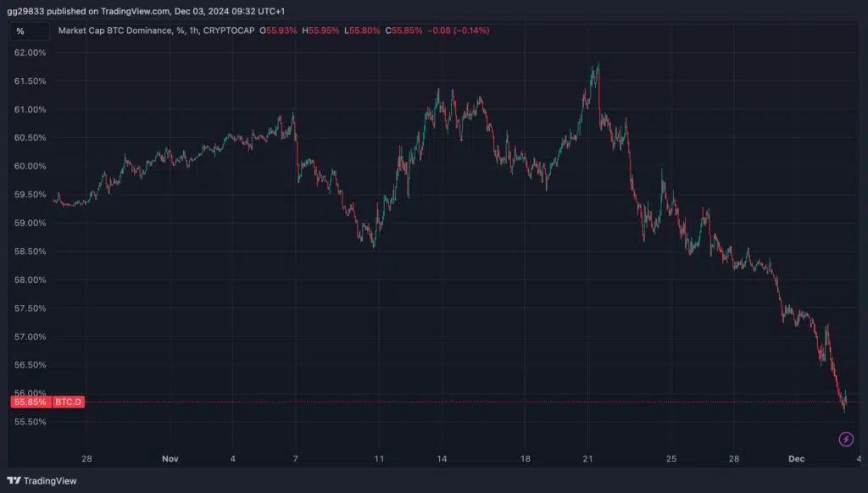Click the red BTC.D symbol tag
Image resolution: width=868 pixels, height=493 pixels.
[68, 402]
